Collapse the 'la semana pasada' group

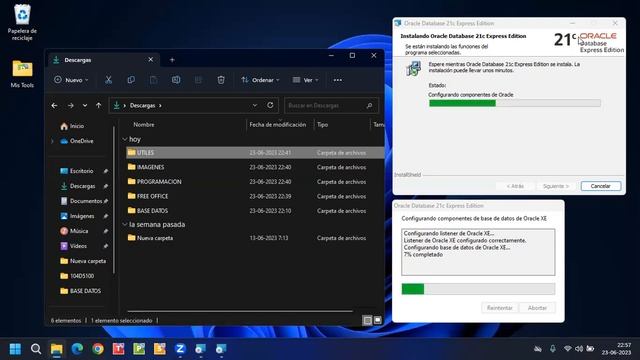tap(125, 224)
